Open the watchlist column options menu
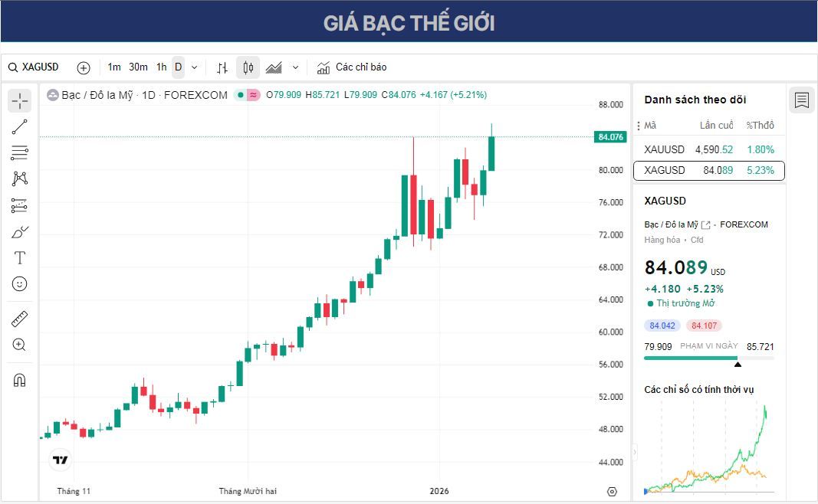Image resolution: width=818 pixels, height=504 pixels. 638,126
